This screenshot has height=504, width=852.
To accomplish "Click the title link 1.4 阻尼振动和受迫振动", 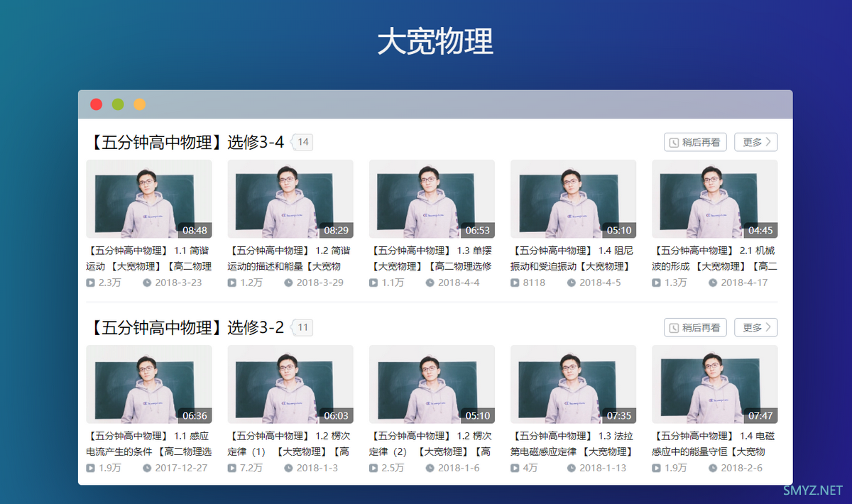I will (573, 258).
